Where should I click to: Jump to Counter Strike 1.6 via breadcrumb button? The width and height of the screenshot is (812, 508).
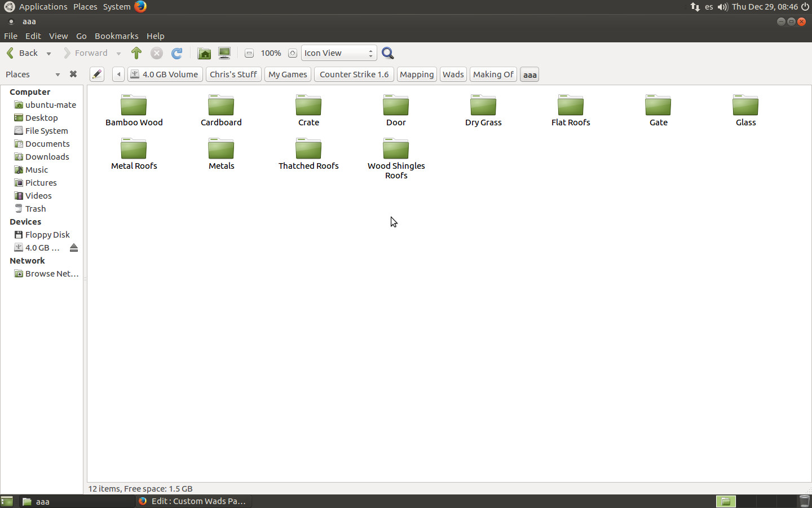[354, 74]
